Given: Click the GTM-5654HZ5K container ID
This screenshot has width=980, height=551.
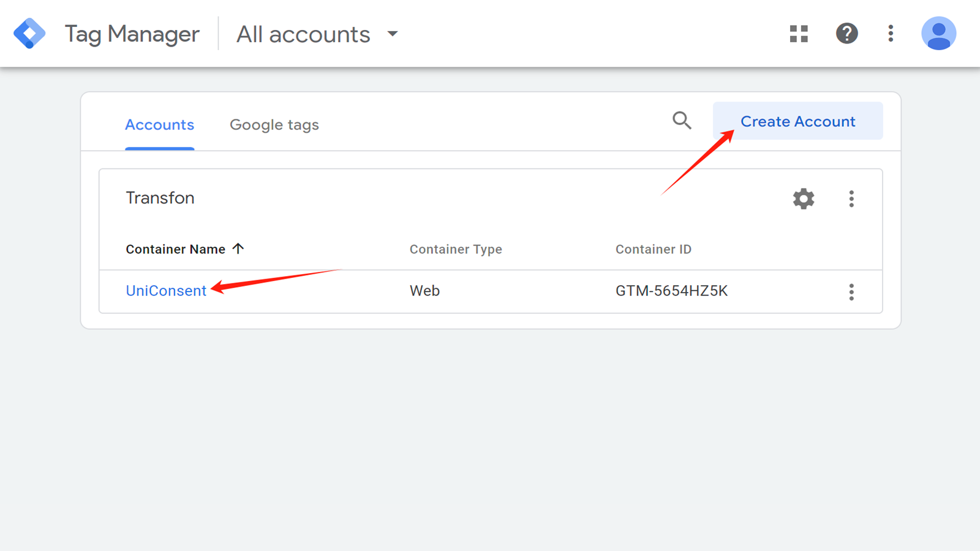Looking at the screenshot, I should click(x=671, y=291).
